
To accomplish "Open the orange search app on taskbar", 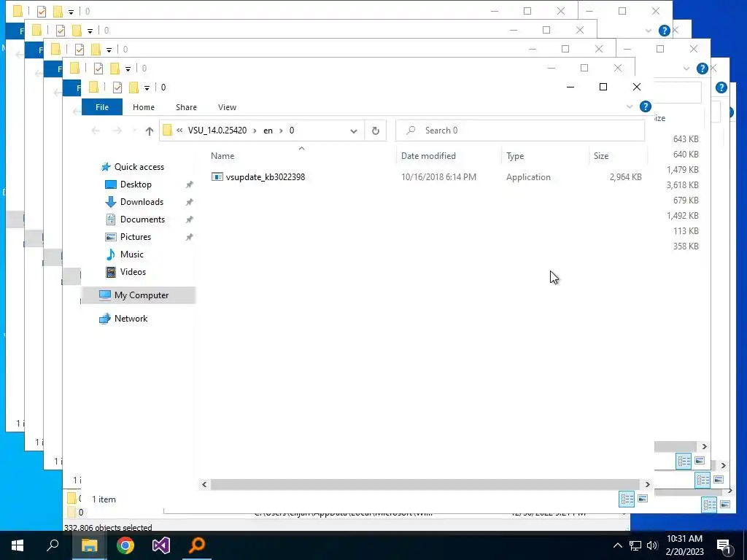I will click(197, 545).
